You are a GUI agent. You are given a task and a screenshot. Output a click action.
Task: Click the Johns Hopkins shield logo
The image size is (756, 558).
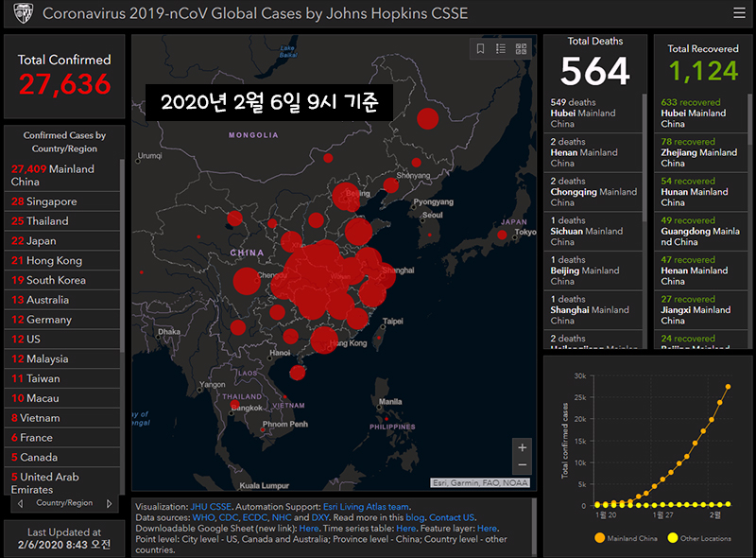coord(23,13)
